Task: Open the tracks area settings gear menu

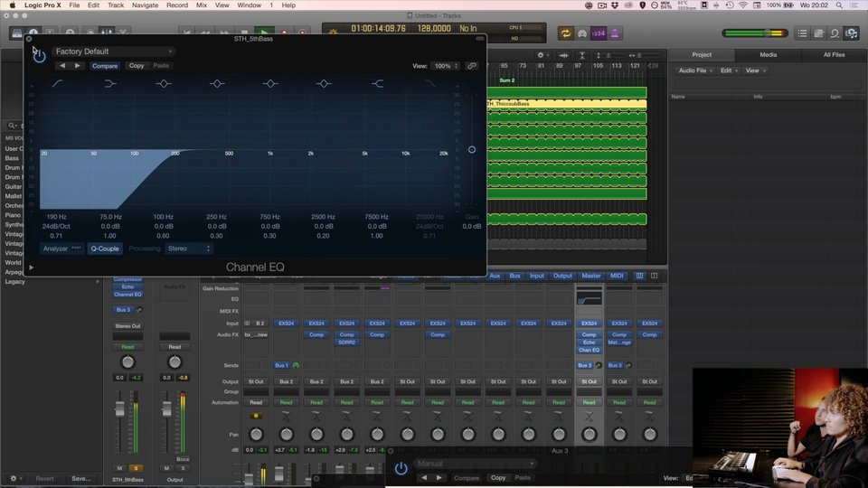Action: point(542,55)
